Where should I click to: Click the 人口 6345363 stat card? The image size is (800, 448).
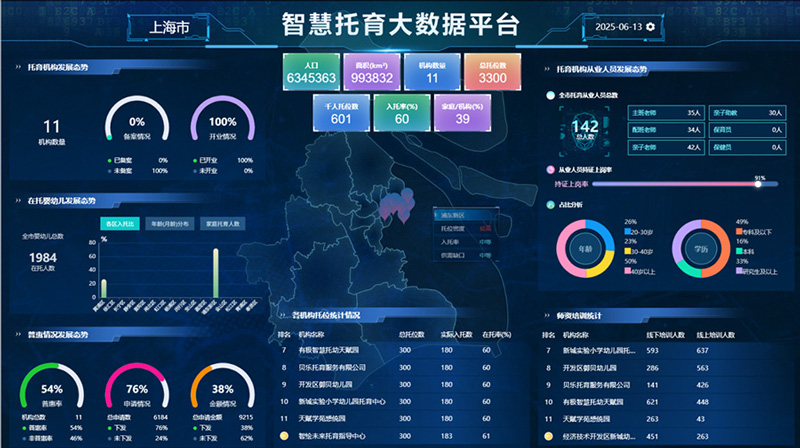(x=312, y=71)
